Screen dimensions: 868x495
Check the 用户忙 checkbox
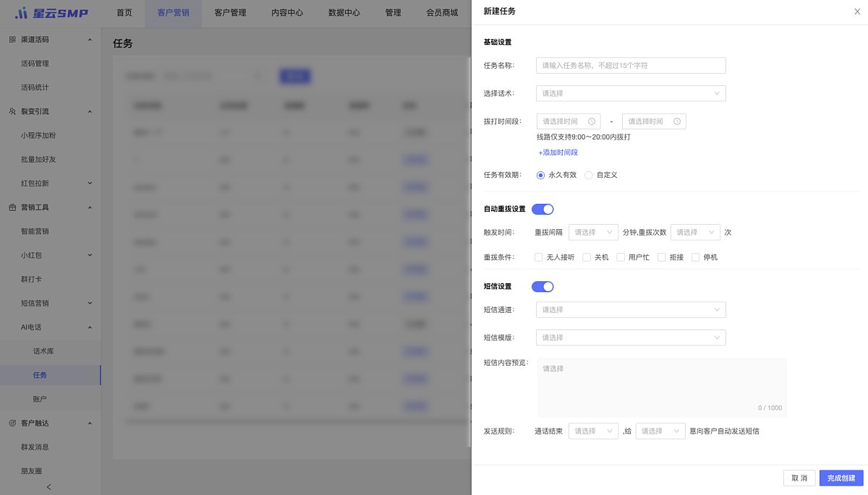pos(621,257)
